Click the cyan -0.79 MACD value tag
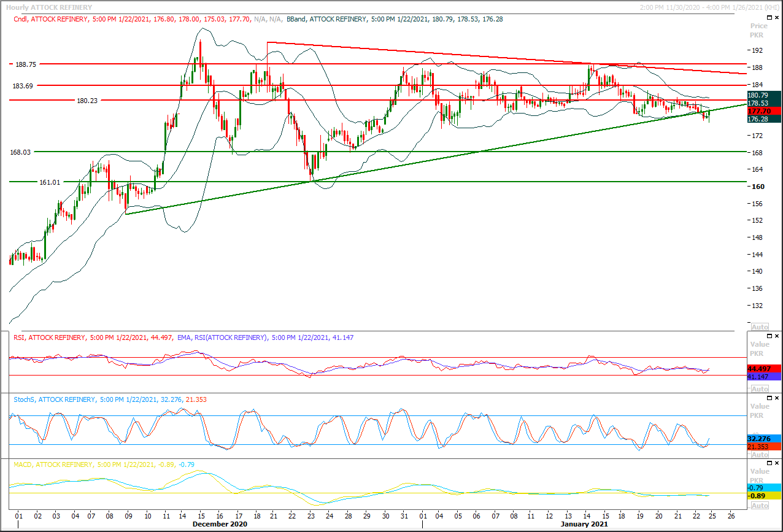The height and width of the screenshot is (532, 783). 764,488
